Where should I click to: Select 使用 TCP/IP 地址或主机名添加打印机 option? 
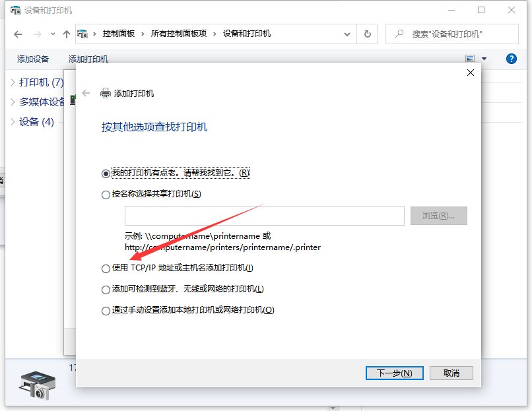pyautogui.click(x=106, y=269)
